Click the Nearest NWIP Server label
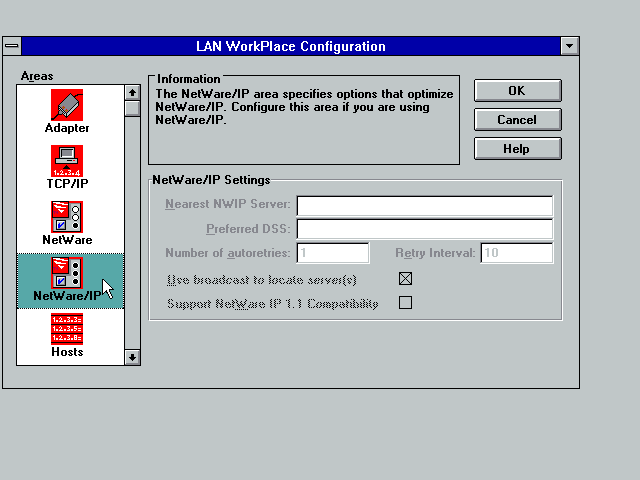The width and height of the screenshot is (640, 480). [228, 204]
